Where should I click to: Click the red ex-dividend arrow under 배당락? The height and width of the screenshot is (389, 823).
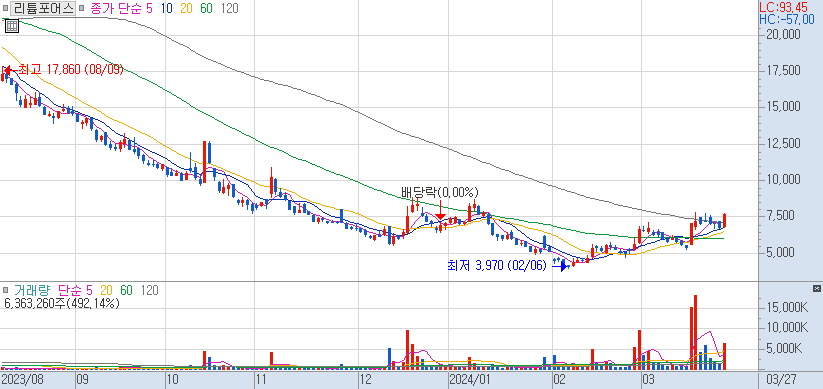tap(441, 211)
